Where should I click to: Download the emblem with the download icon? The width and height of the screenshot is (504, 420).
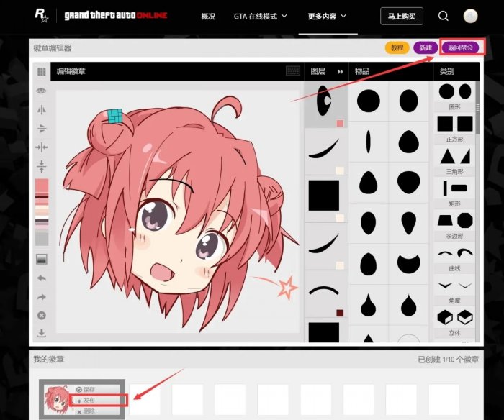tap(42, 334)
